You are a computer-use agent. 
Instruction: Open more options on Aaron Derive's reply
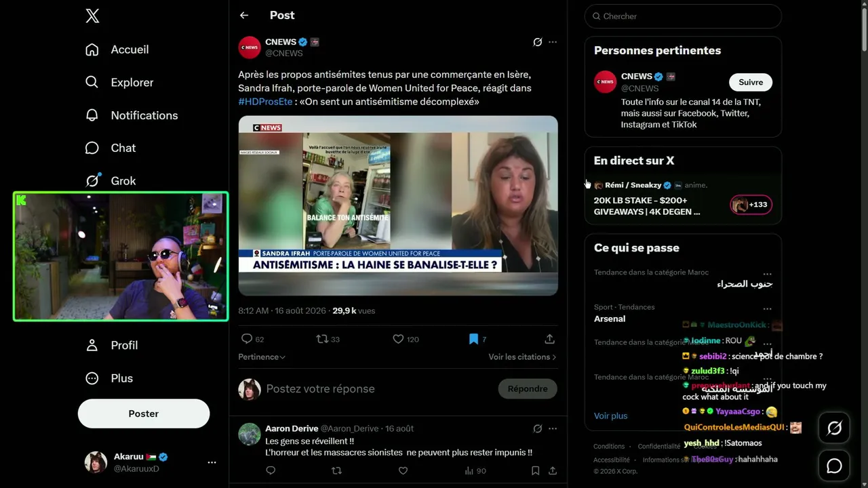point(553,428)
